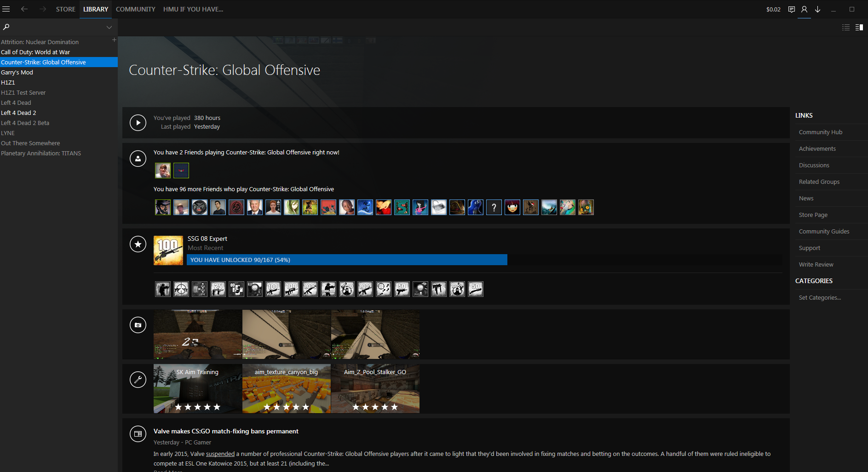
Task: Click the play button for Counter-Strike
Action: click(138, 123)
